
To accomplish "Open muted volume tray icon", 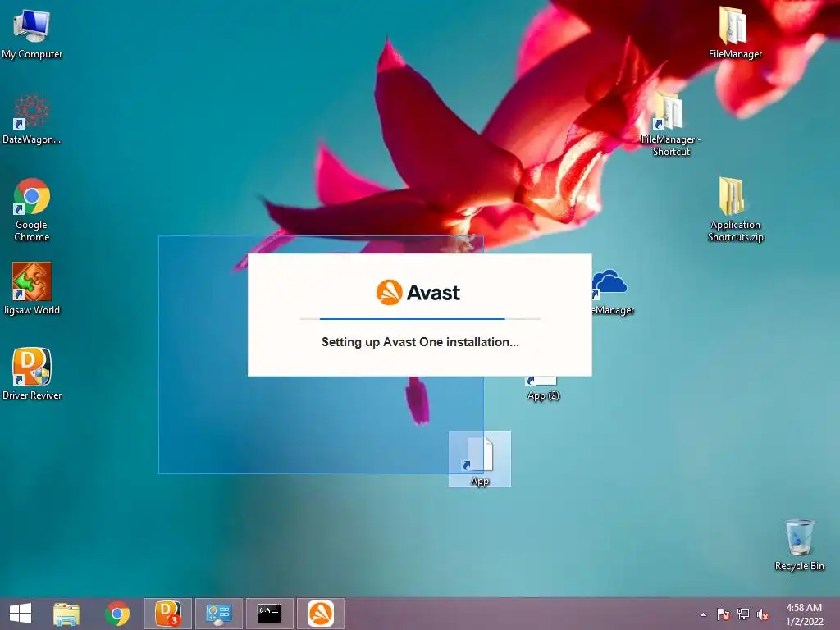I will coord(763,614).
